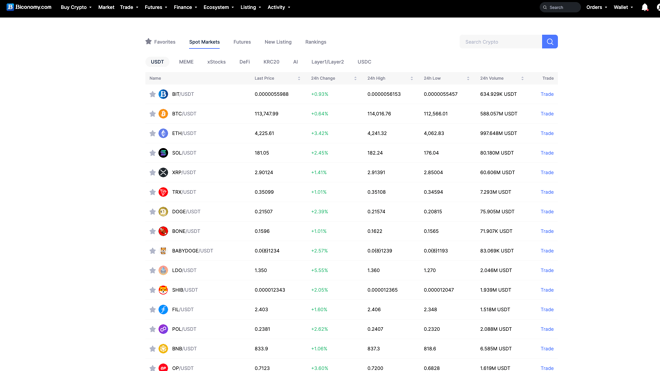
Task: Expand the Listing dropdown menu
Action: 250,7
